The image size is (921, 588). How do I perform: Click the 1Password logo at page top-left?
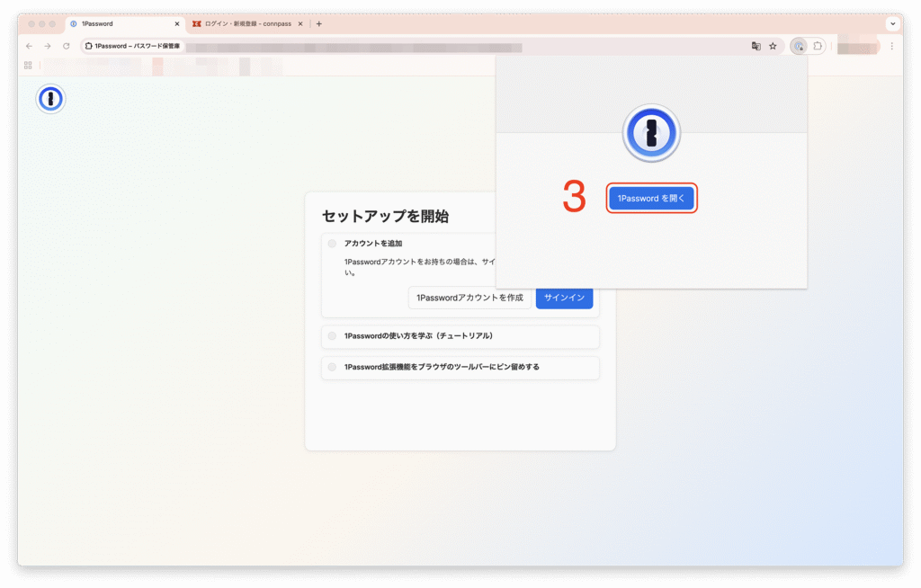tap(50, 99)
